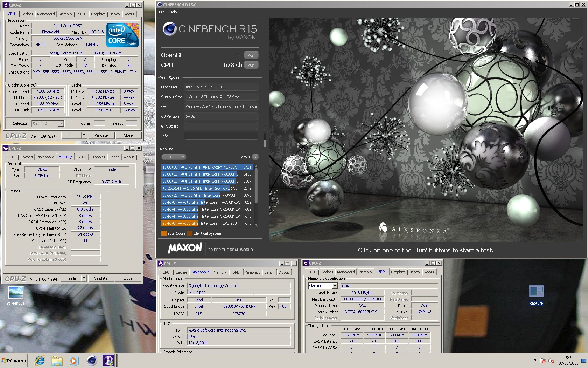This screenshot has height=368, width=588.
Task: Open Cinebench File menu
Action: (162, 12)
